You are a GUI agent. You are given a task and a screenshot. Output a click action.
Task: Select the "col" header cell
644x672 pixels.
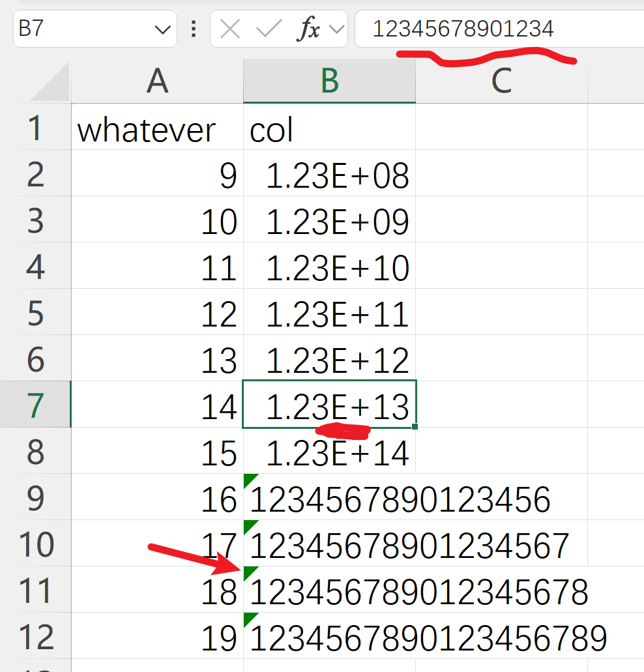(x=329, y=130)
